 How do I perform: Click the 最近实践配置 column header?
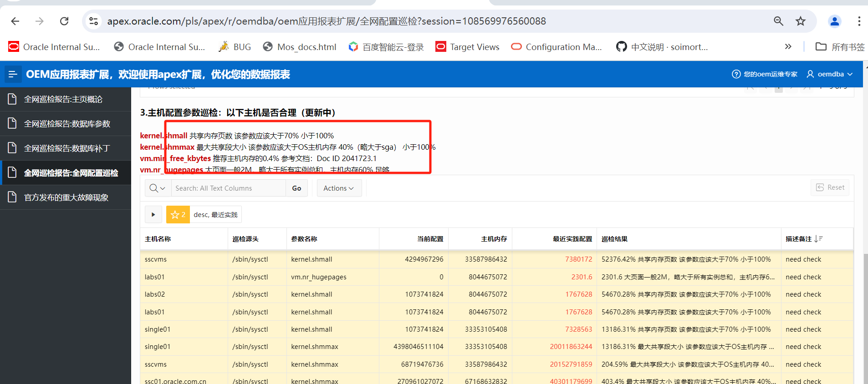point(572,239)
